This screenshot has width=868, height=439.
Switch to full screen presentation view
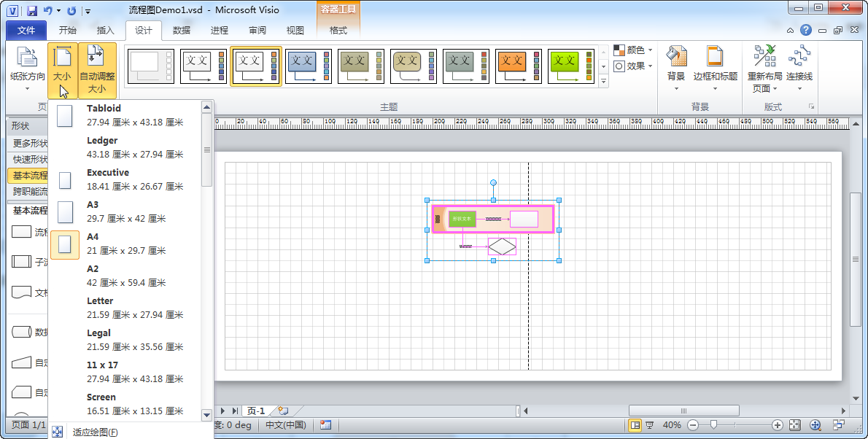pyautogui.click(x=649, y=425)
